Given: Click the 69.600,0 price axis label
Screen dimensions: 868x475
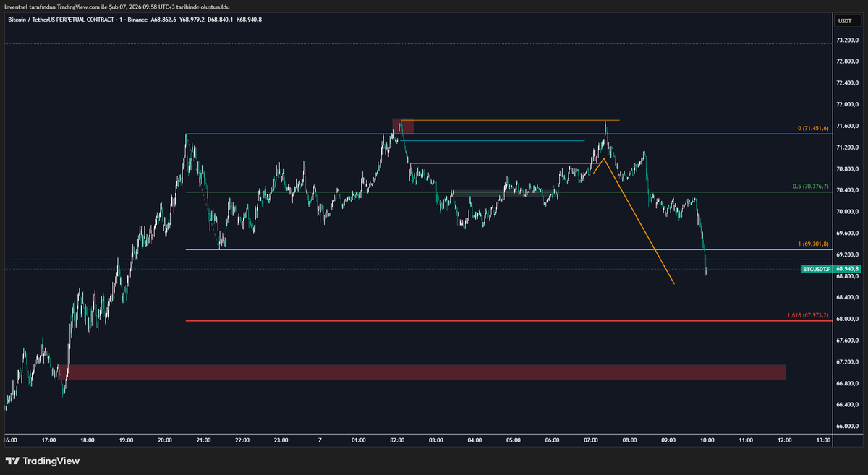Looking at the screenshot, I should [x=846, y=234].
